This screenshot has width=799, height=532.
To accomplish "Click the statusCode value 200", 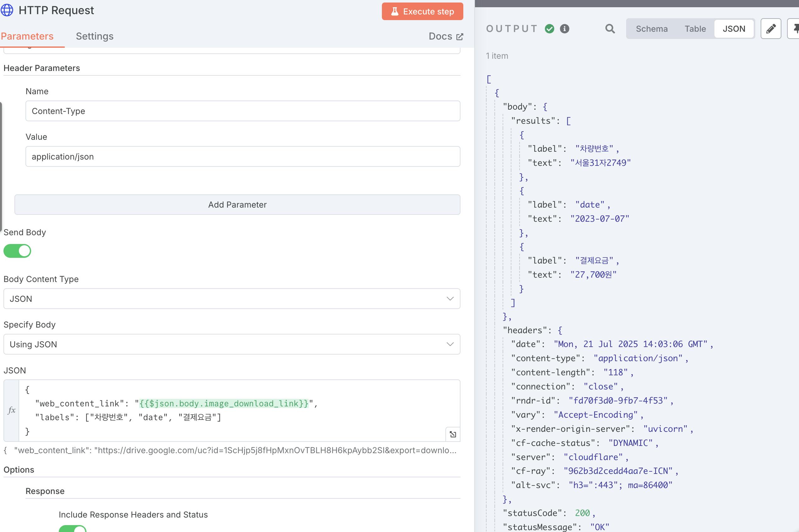I will tap(582, 513).
